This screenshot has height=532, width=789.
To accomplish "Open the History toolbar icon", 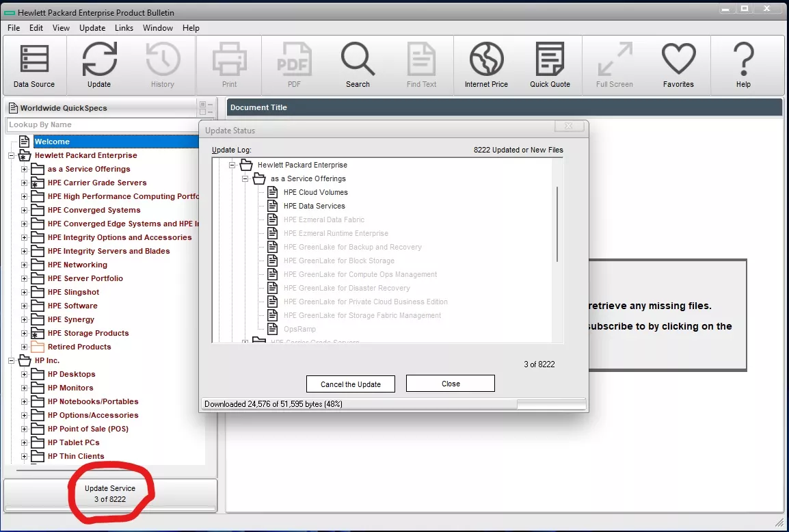I will point(163,59).
